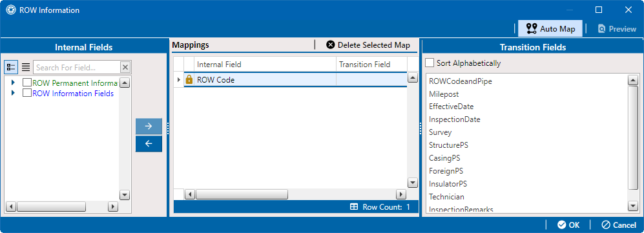
Task: Click the right arrow add-mapping button
Action: [x=149, y=127]
